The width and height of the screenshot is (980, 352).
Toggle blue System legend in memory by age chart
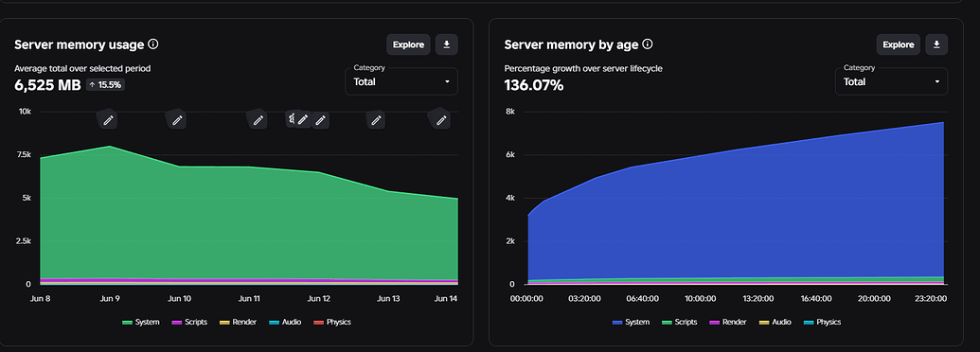tap(632, 322)
